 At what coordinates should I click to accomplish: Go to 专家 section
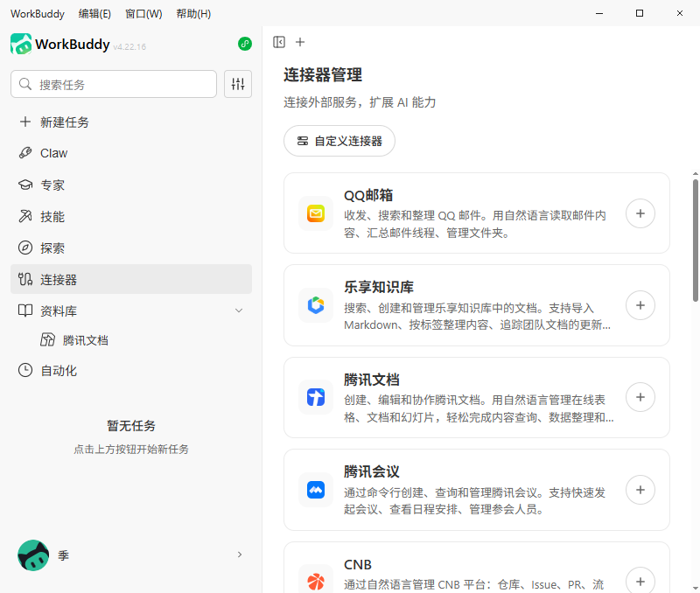click(x=131, y=185)
